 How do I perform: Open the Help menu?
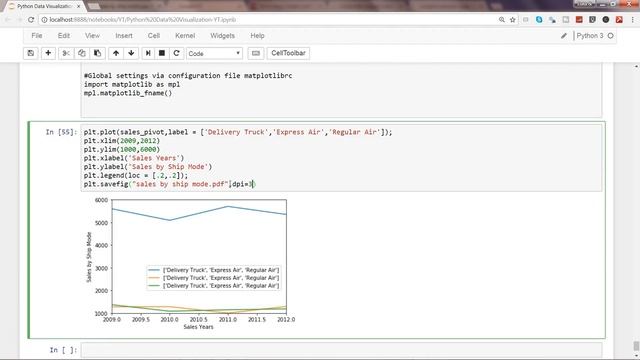coord(257,36)
